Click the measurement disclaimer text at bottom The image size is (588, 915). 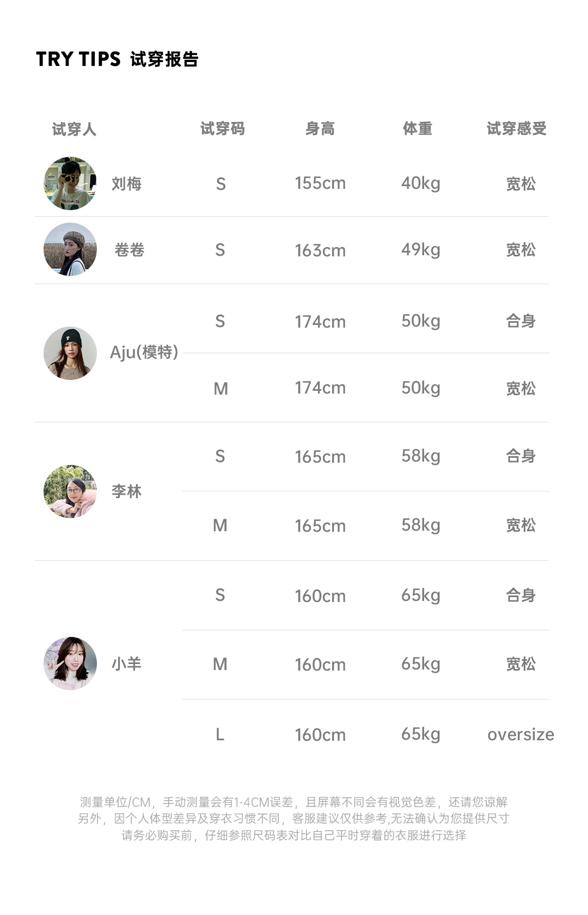click(294, 818)
